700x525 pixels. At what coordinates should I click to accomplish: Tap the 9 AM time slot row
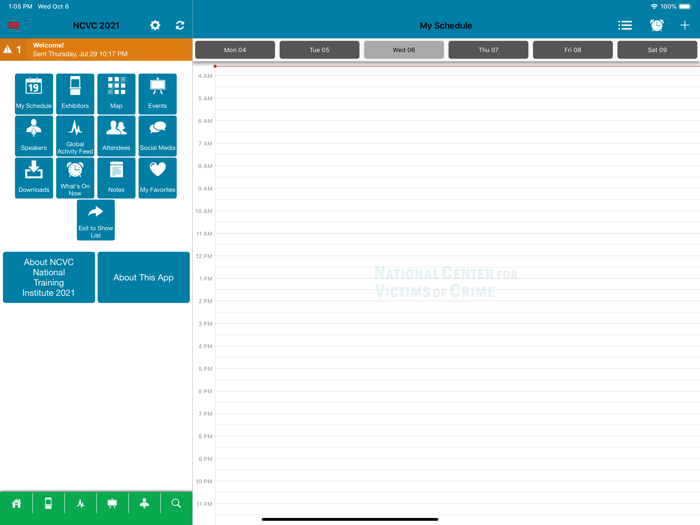(446, 200)
